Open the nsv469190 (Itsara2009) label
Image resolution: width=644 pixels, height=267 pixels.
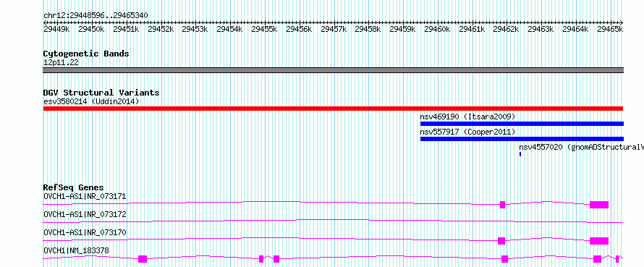467,116
